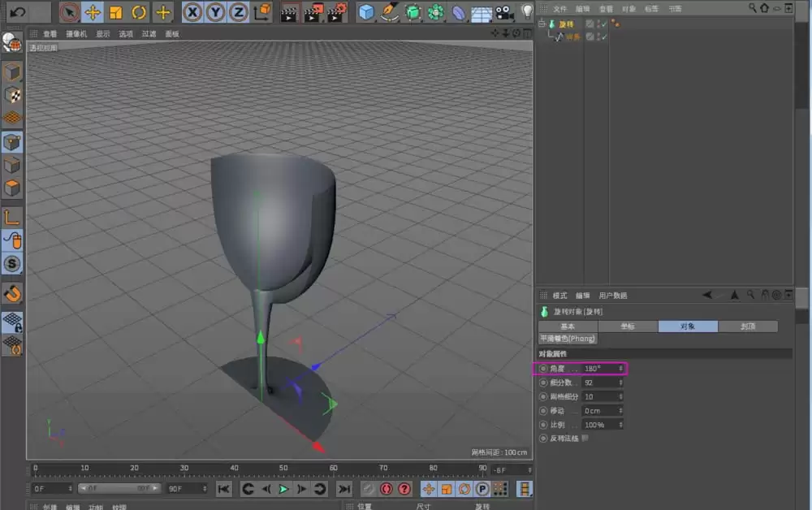Image resolution: width=812 pixels, height=510 pixels.
Task: Click the light object icon in the toolbar
Action: coord(529,11)
